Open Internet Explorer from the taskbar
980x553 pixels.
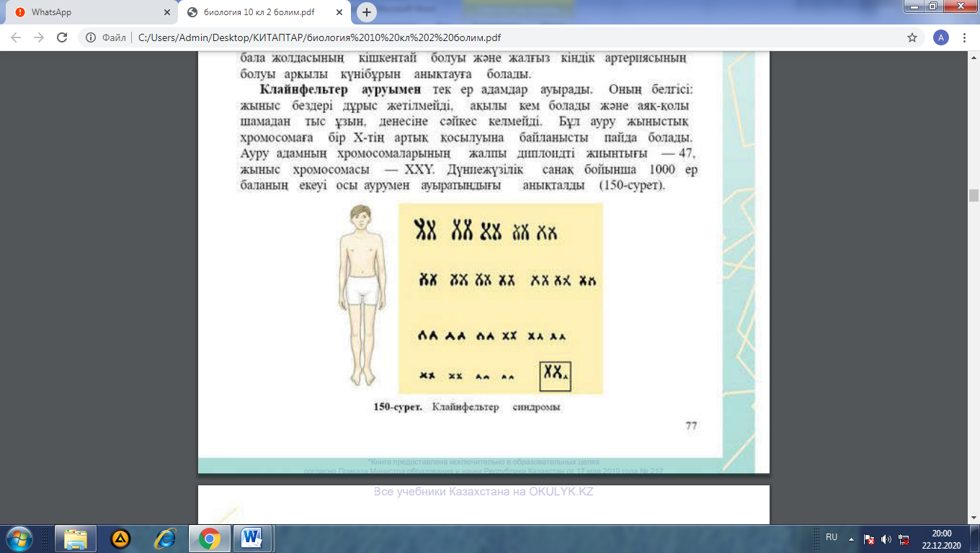[165, 539]
